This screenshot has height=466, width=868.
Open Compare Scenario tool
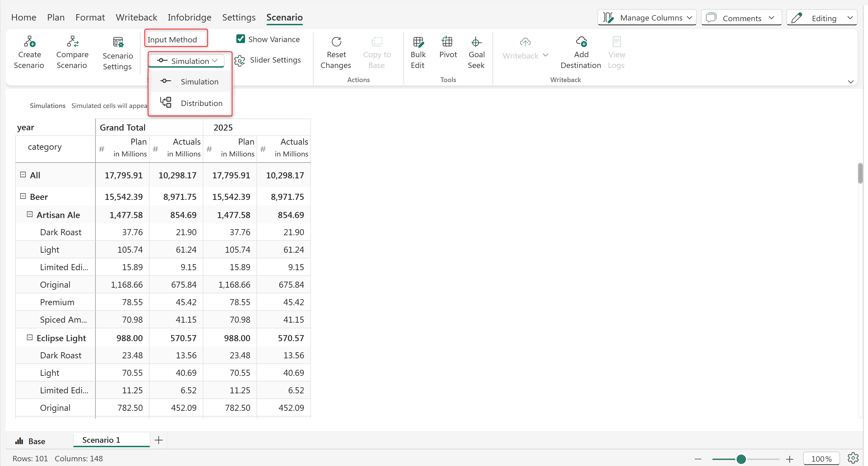(x=72, y=42)
